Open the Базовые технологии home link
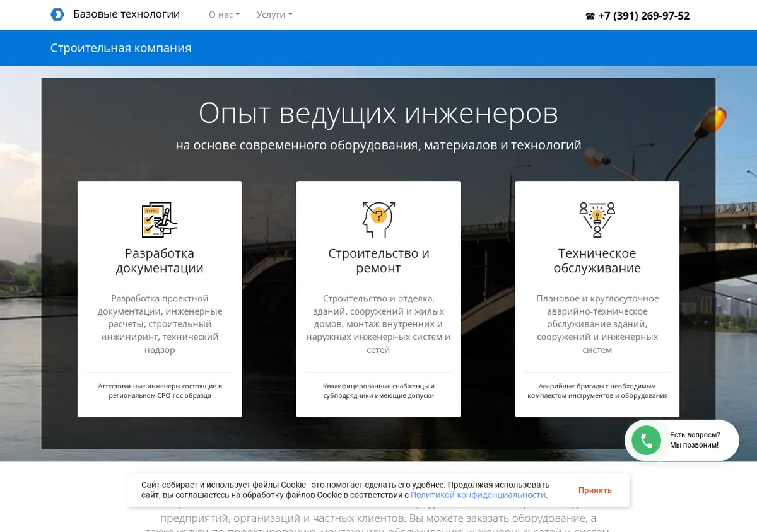Viewport: 757px width, 532px height. coord(126,14)
